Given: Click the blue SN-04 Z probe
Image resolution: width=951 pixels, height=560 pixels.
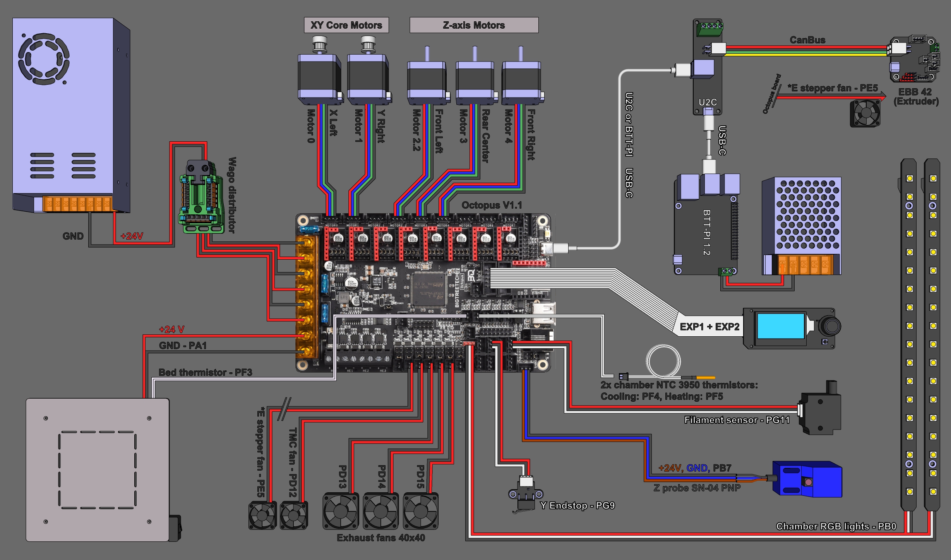Looking at the screenshot, I should coord(807,479).
